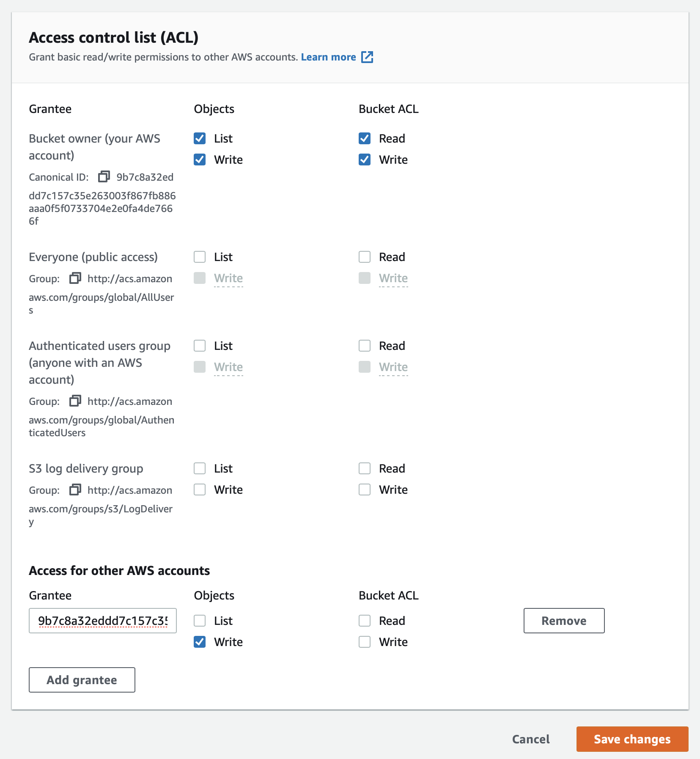Enable Objects Write for S3 log delivery group
The height and width of the screenshot is (759, 700).
(x=200, y=489)
